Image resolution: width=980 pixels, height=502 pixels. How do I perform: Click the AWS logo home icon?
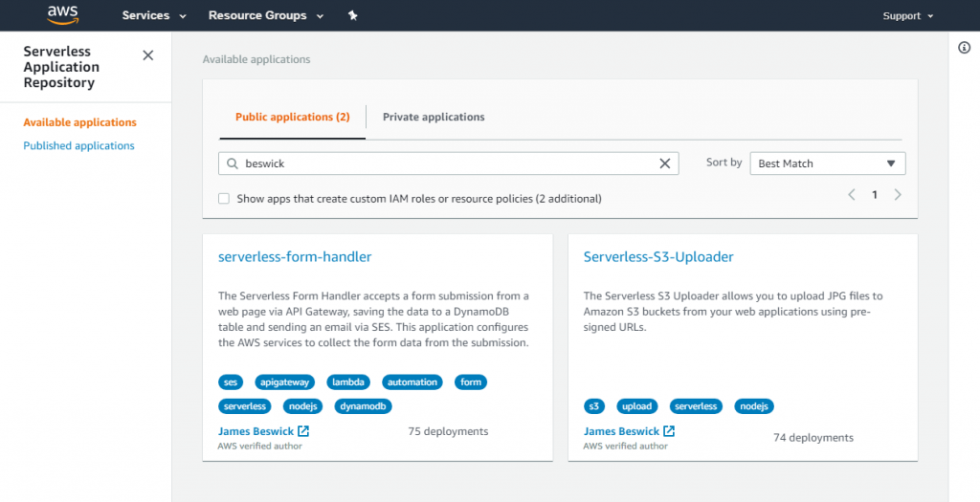pyautogui.click(x=62, y=15)
